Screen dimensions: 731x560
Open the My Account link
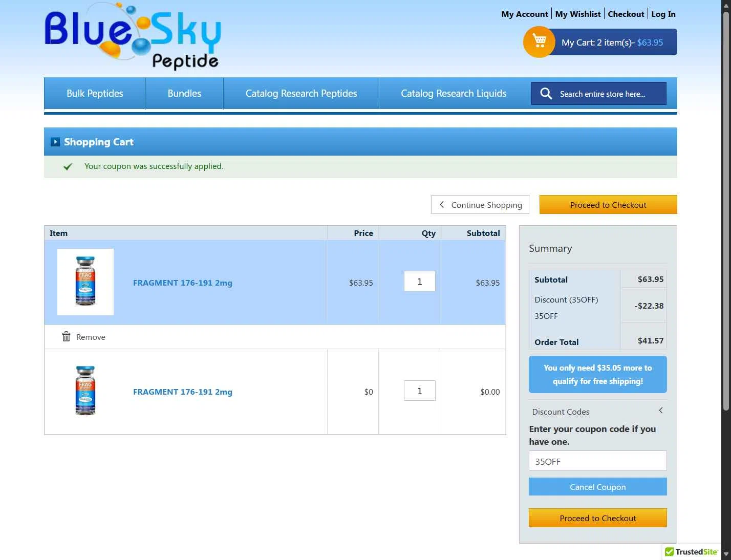click(x=525, y=14)
